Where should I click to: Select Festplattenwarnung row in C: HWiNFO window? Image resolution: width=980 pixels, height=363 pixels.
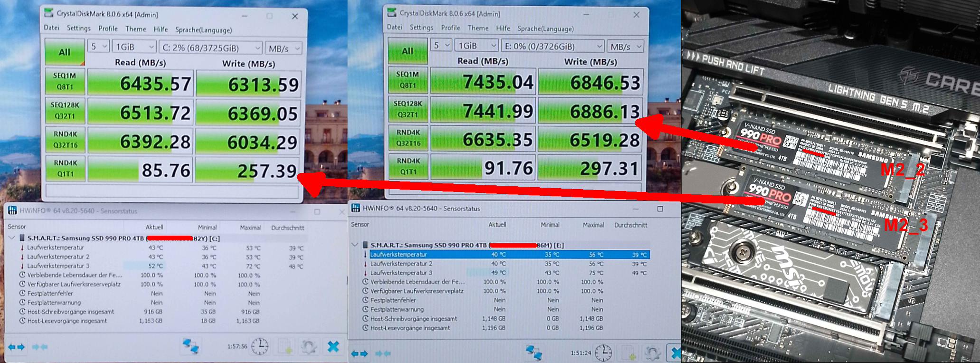click(x=161, y=303)
